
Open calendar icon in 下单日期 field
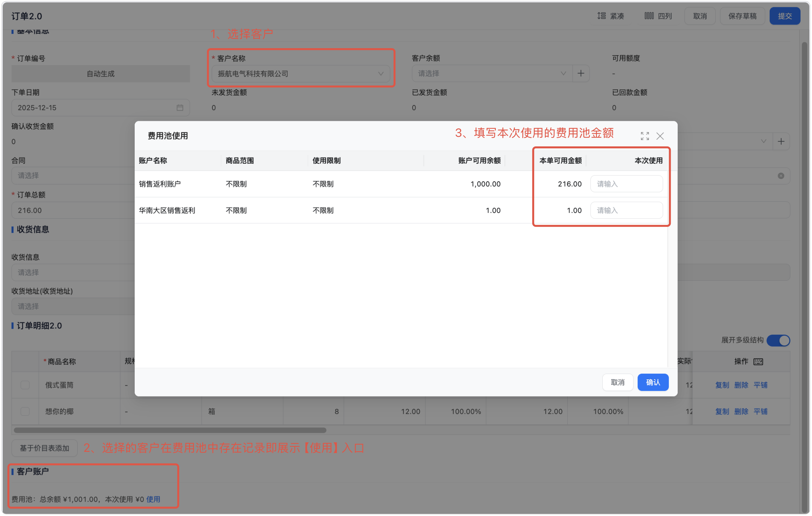pos(180,108)
